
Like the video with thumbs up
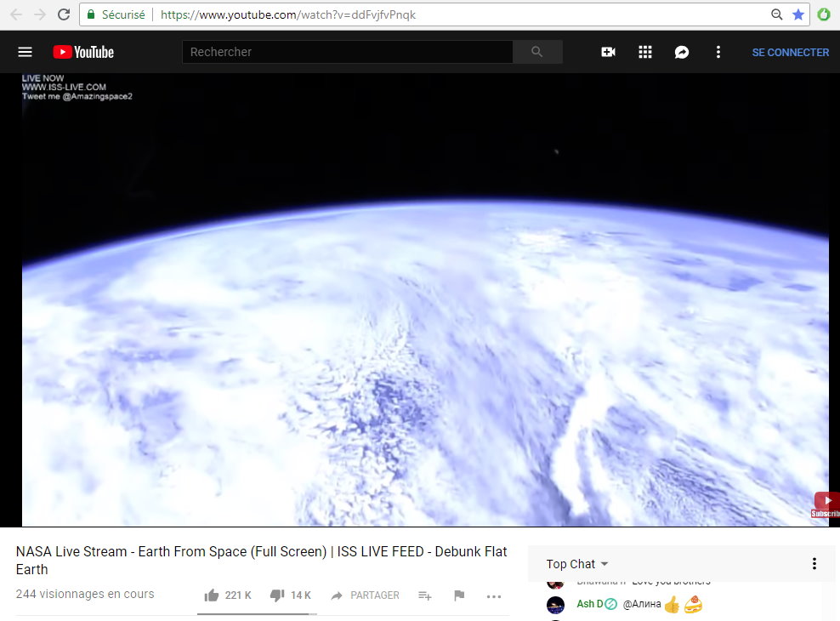[x=212, y=595]
